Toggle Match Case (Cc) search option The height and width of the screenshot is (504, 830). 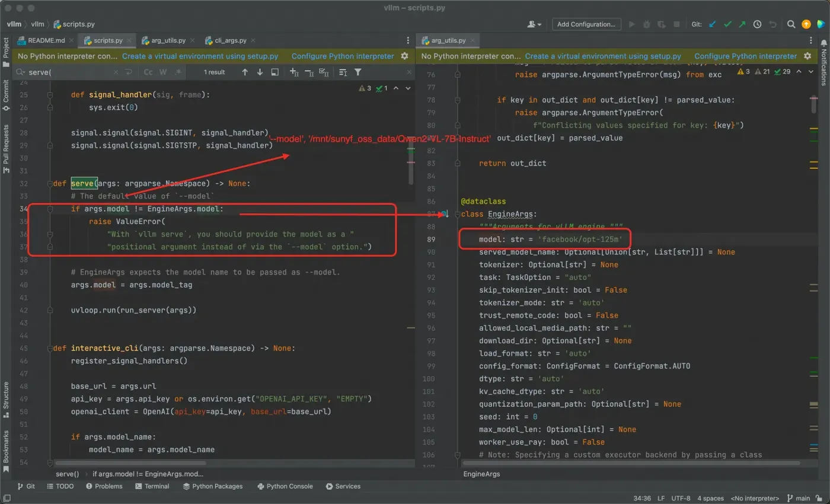click(x=148, y=72)
